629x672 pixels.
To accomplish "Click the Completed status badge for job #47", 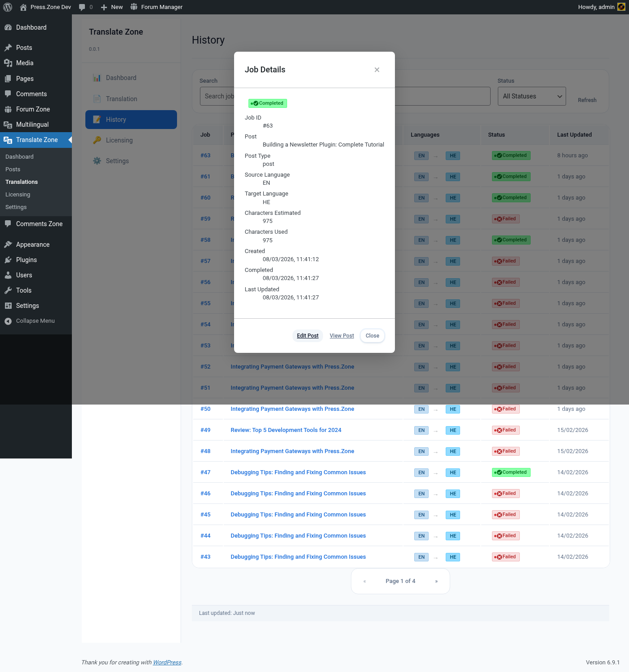I will click(511, 472).
